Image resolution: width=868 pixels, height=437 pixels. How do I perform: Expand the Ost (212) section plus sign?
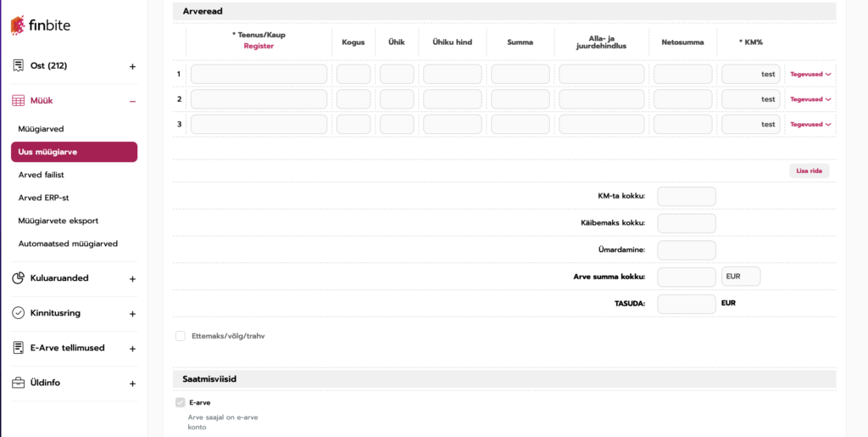pos(132,67)
